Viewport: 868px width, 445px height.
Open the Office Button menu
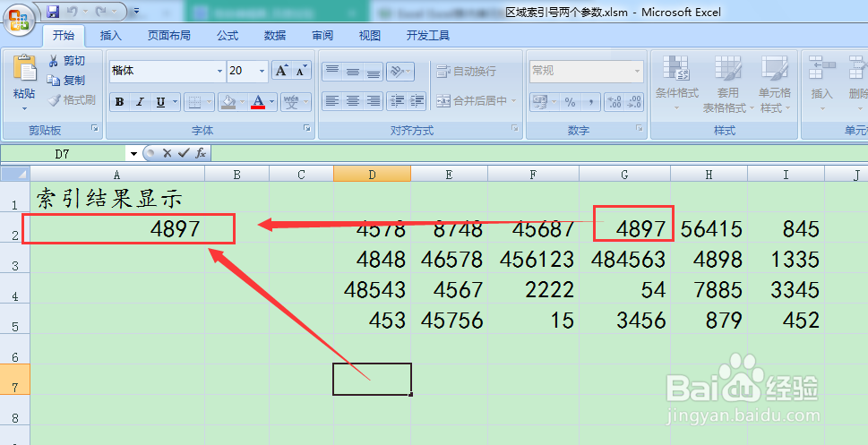click(19, 20)
